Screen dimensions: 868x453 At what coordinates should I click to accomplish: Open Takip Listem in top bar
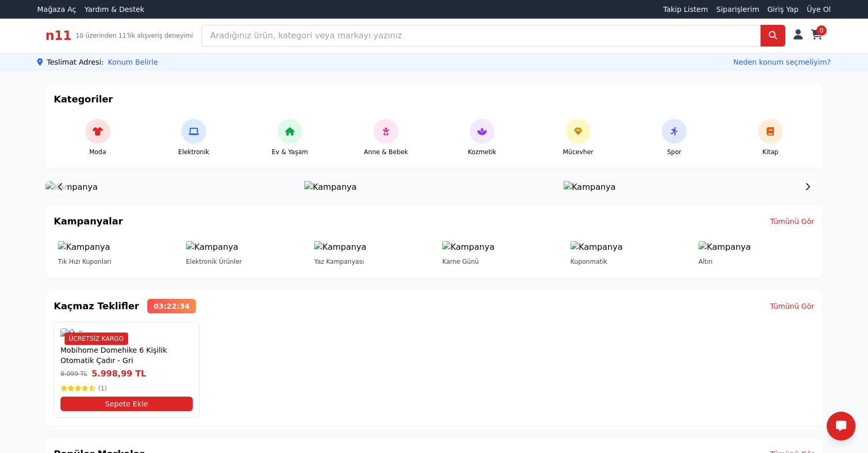click(x=685, y=9)
